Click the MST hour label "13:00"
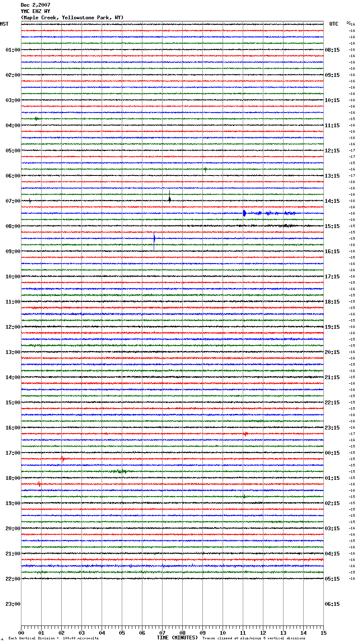The image size is (357, 644). click(x=13, y=352)
